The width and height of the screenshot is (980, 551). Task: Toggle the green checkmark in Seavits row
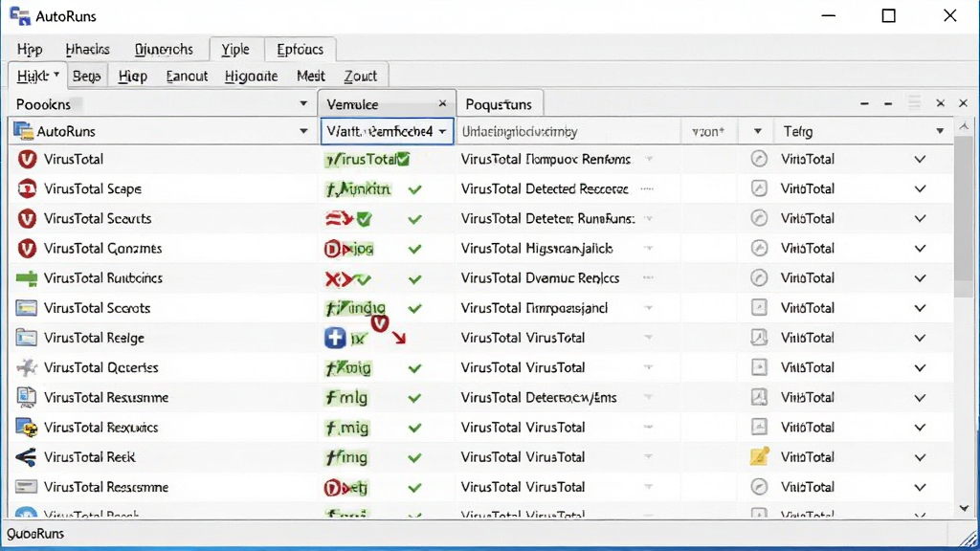coord(415,219)
